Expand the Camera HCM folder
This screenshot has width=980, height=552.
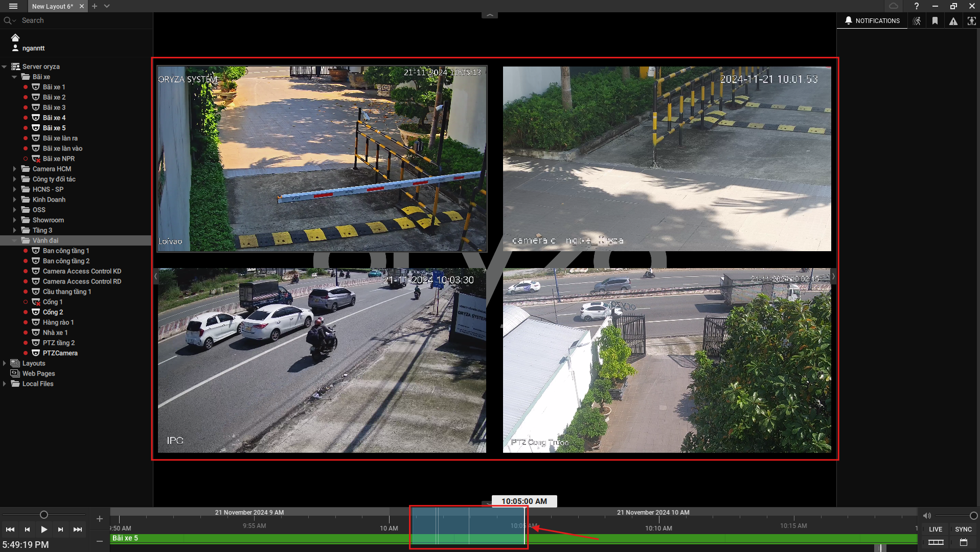(x=14, y=169)
